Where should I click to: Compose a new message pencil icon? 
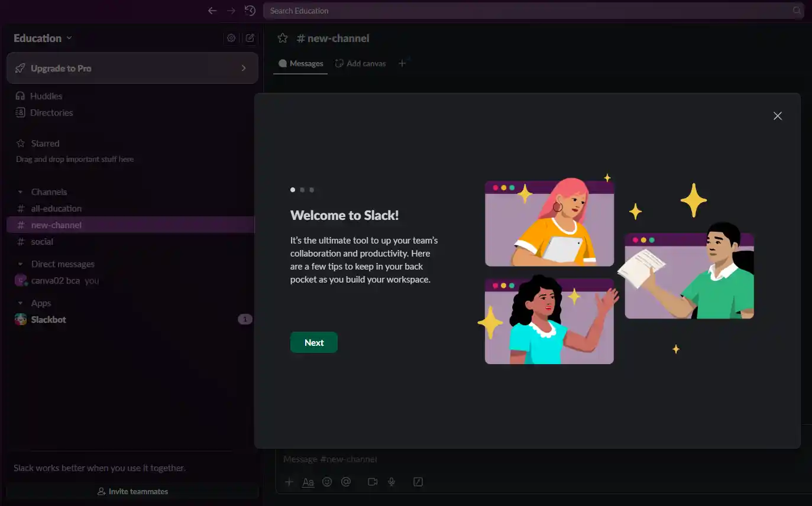[x=250, y=38]
